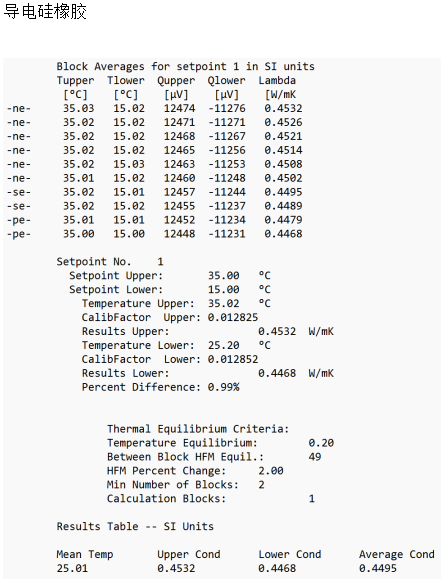Click the Average Cond value 0.4495
This screenshot has width=441, height=579.
tap(378, 568)
